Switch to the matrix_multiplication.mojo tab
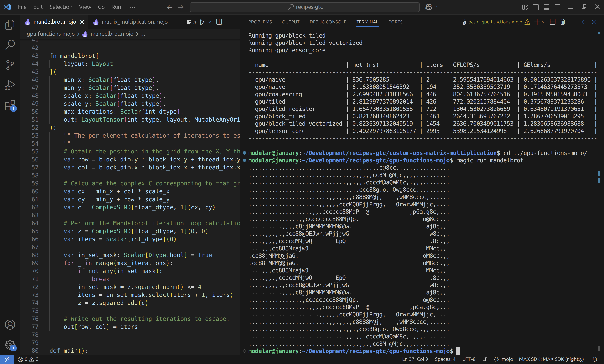The image size is (604, 364). (x=134, y=22)
